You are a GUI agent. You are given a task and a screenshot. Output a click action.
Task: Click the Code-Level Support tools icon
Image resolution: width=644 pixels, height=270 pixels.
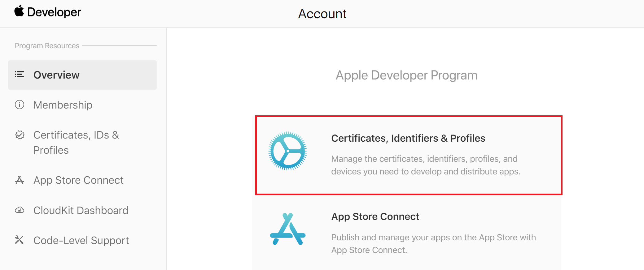19,240
